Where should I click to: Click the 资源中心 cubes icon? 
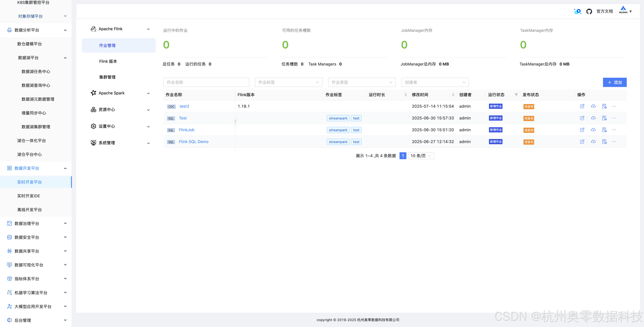93,110
